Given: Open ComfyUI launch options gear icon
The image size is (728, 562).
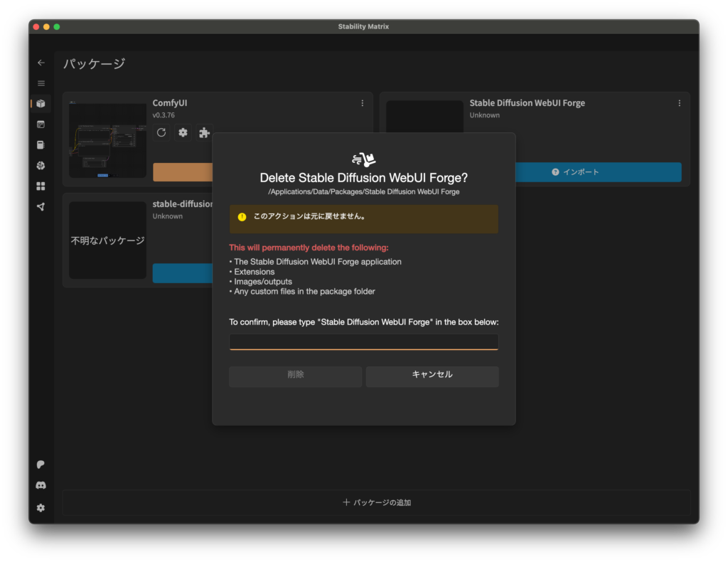Looking at the screenshot, I should (183, 132).
